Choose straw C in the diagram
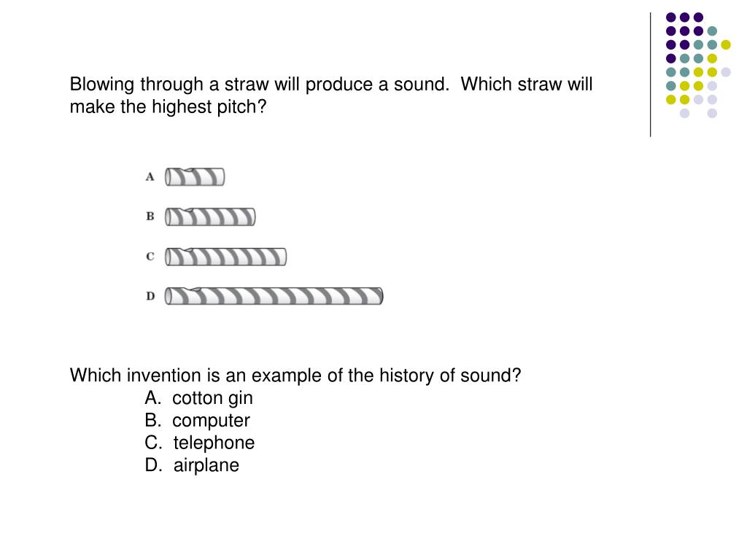747x560 pixels. 226,257
